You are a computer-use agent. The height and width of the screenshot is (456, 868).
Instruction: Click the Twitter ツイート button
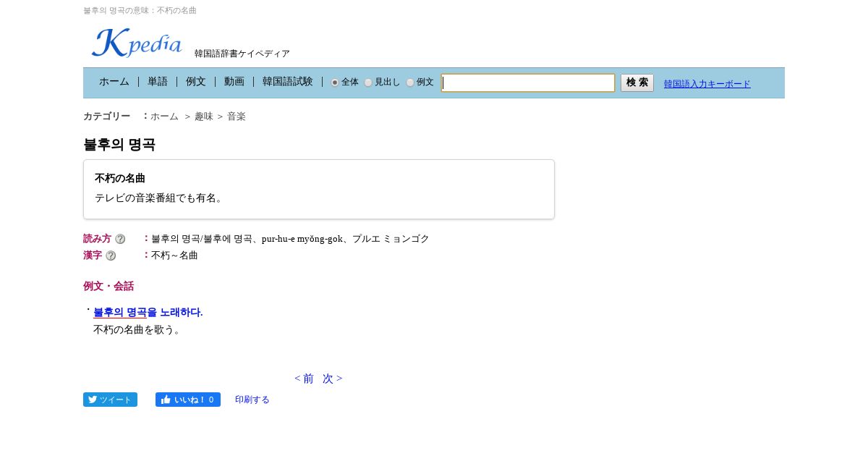click(110, 400)
